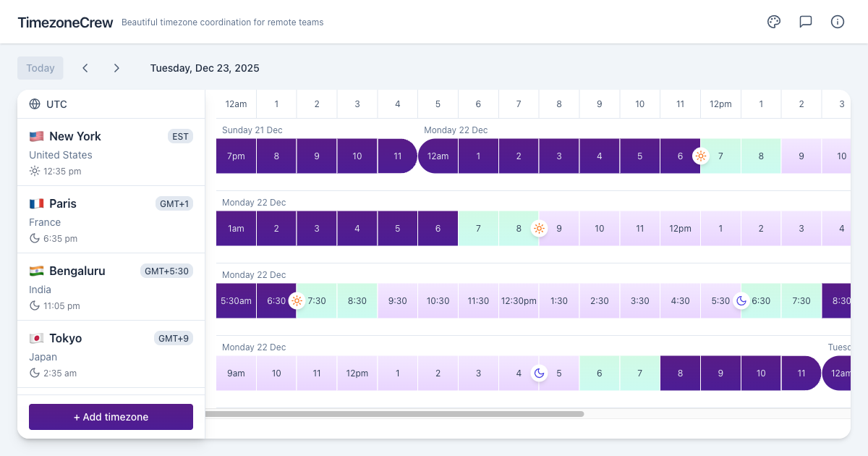Select the 1am cell in Paris row
The width and height of the screenshot is (868, 456).
click(x=236, y=228)
